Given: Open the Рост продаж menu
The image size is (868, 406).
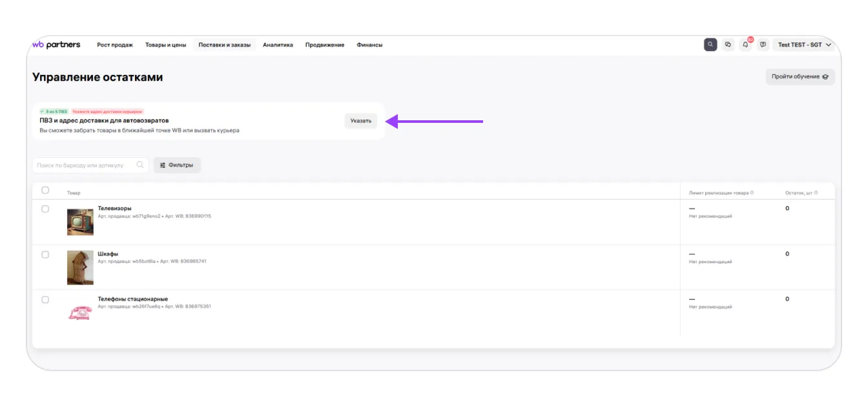Looking at the screenshot, I should pyautogui.click(x=115, y=45).
